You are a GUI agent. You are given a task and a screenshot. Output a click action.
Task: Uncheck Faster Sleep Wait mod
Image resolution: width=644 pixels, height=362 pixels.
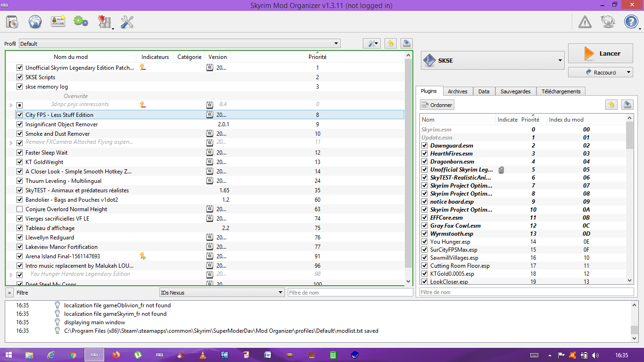[x=19, y=152]
